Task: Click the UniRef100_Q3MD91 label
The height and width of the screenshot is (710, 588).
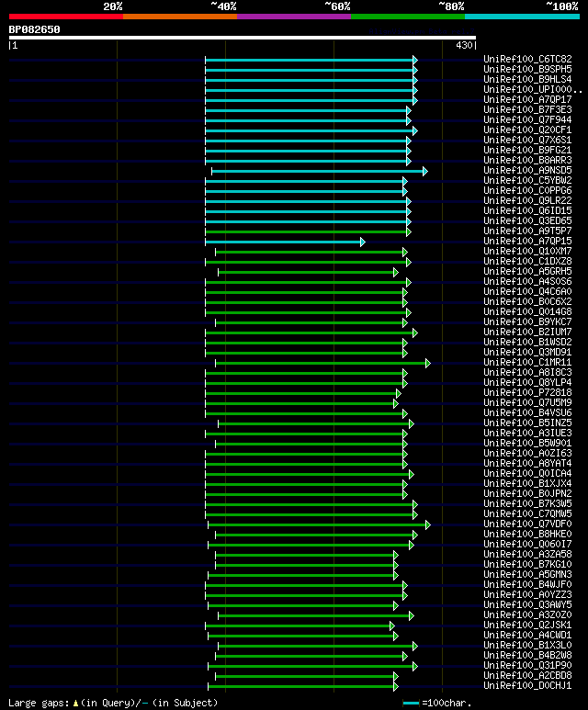Action: coord(527,353)
